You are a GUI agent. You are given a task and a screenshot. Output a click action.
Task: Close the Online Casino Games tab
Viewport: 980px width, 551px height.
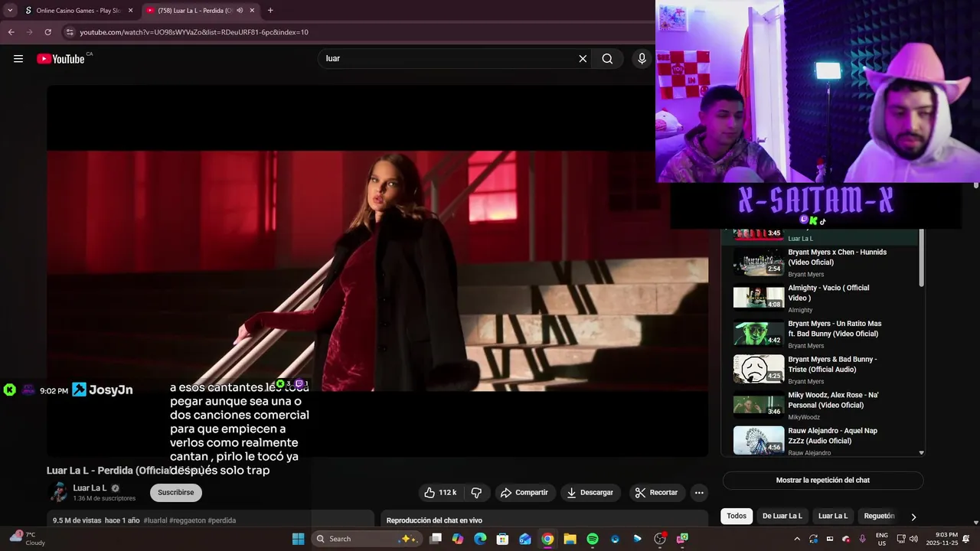[130, 11]
